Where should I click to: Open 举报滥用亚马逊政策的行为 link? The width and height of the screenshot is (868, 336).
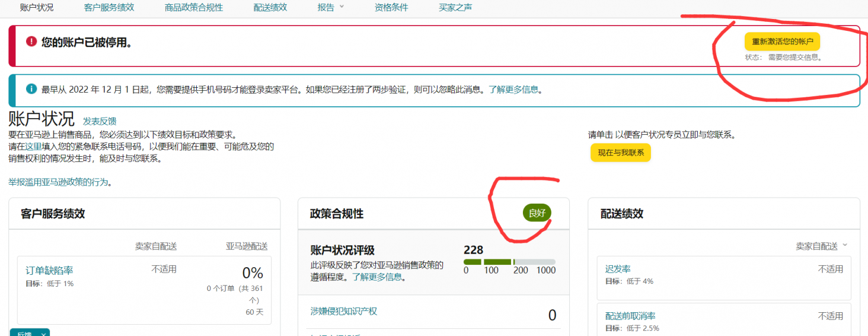[58, 182]
